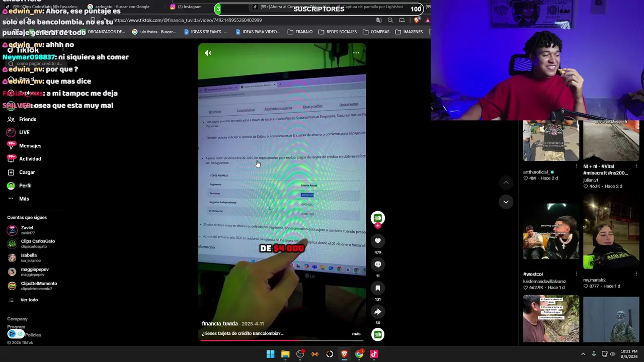Open the translate page icon in address bar
Screen dimensions: 644x362
379,20
